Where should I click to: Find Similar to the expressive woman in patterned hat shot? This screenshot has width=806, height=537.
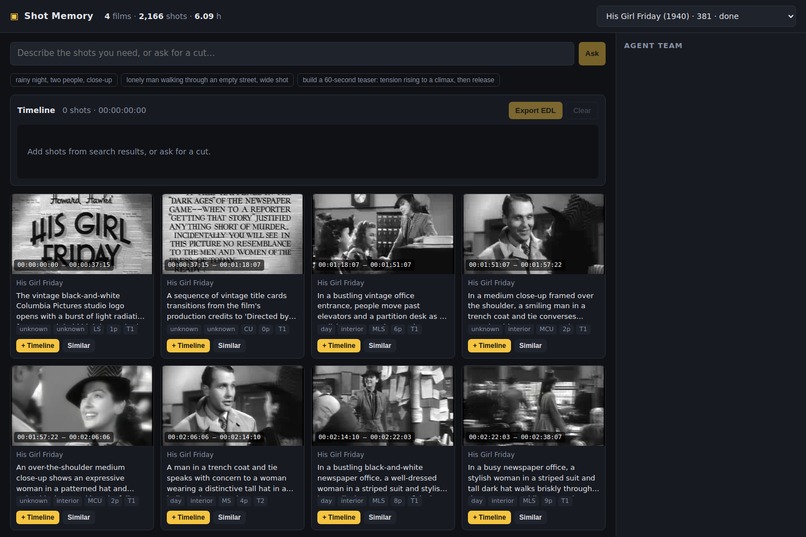pos(79,517)
